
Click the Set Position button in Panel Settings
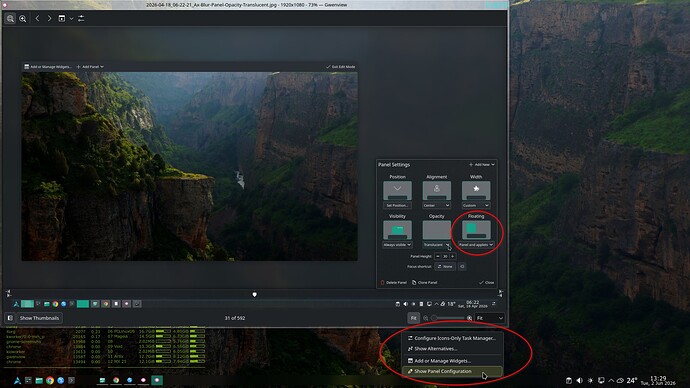397,205
